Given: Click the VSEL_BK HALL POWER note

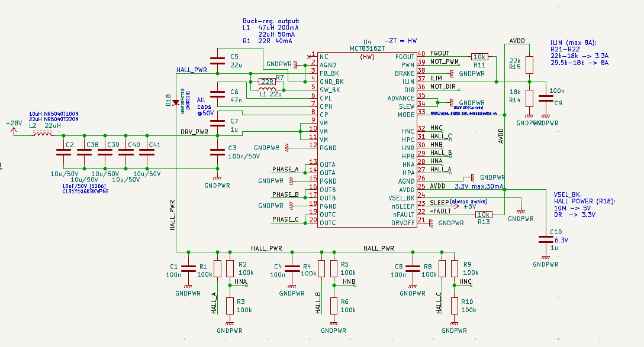Looking at the screenshot, I should click(x=584, y=205).
